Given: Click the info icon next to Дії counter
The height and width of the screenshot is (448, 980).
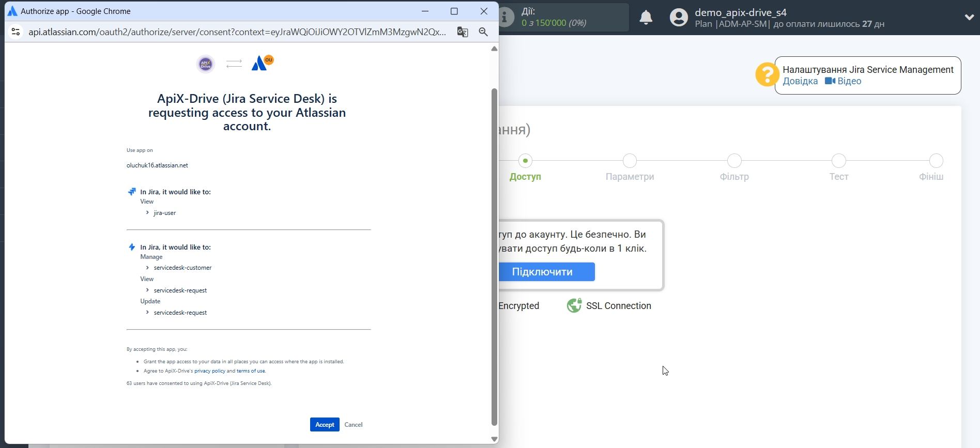Looking at the screenshot, I should (x=506, y=18).
